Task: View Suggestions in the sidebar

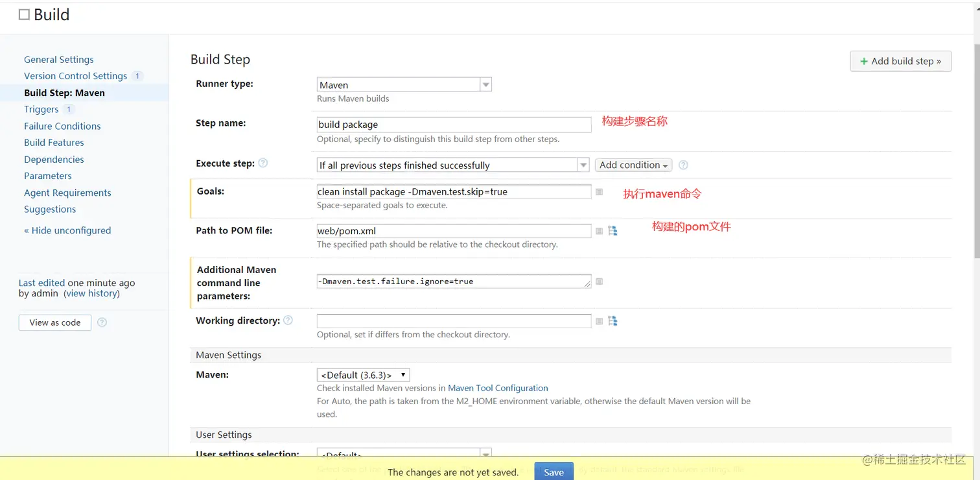Action: click(50, 210)
